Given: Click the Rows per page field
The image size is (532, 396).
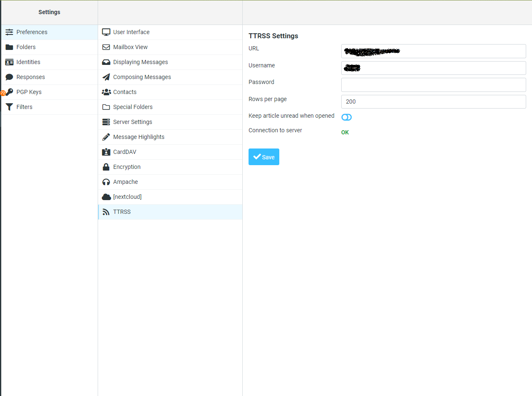Looking at the screenshot, I should pyautogui.click(x=433, y=101).
